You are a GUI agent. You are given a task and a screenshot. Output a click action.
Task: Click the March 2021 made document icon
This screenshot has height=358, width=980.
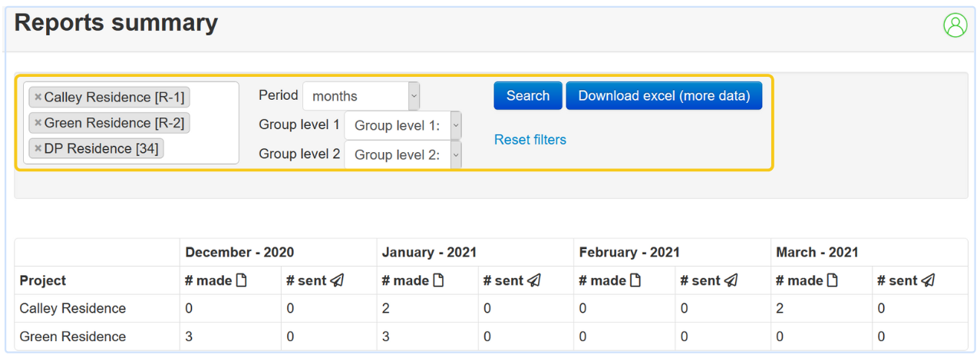832,280
